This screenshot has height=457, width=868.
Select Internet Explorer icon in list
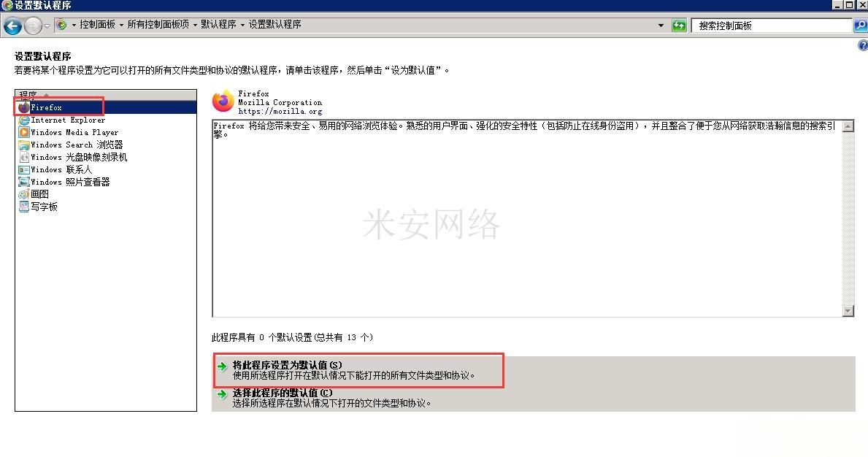(x=24, y=120)
